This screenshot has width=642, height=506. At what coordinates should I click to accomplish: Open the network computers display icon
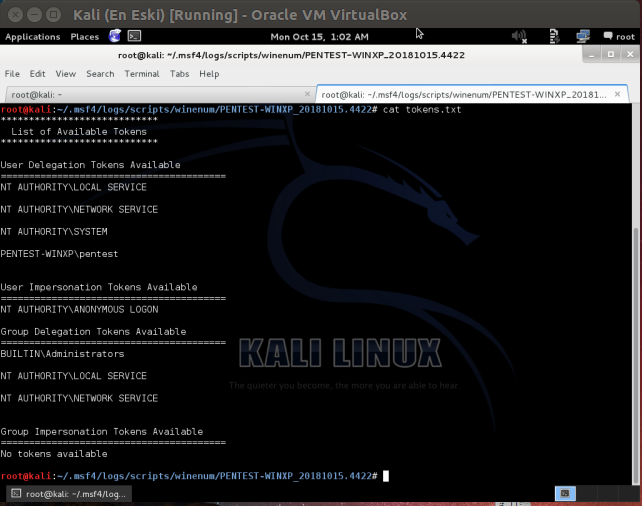click(x=583, y=36)
